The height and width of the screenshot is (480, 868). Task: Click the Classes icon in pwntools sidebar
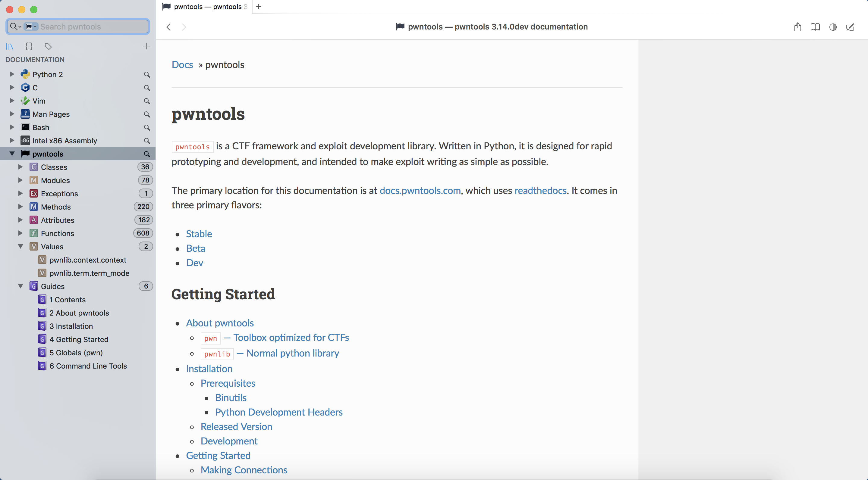(x=33, y=167)
